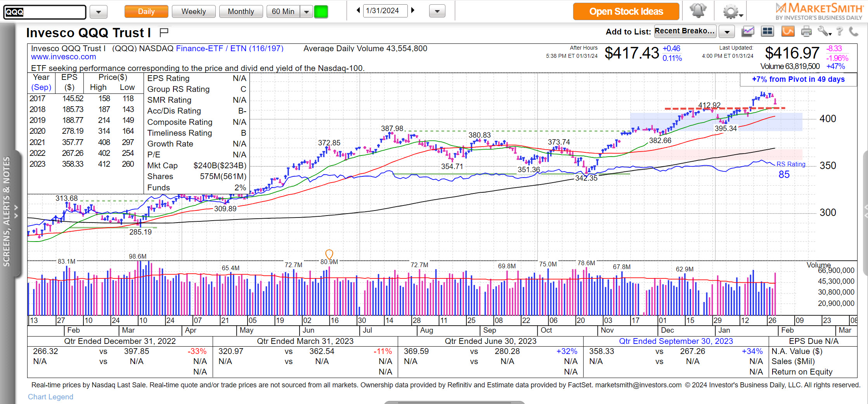This screenshot has width=868, height=404.
Task: Switch to the Weekly timeframe tab
Action: click(194, 11)
